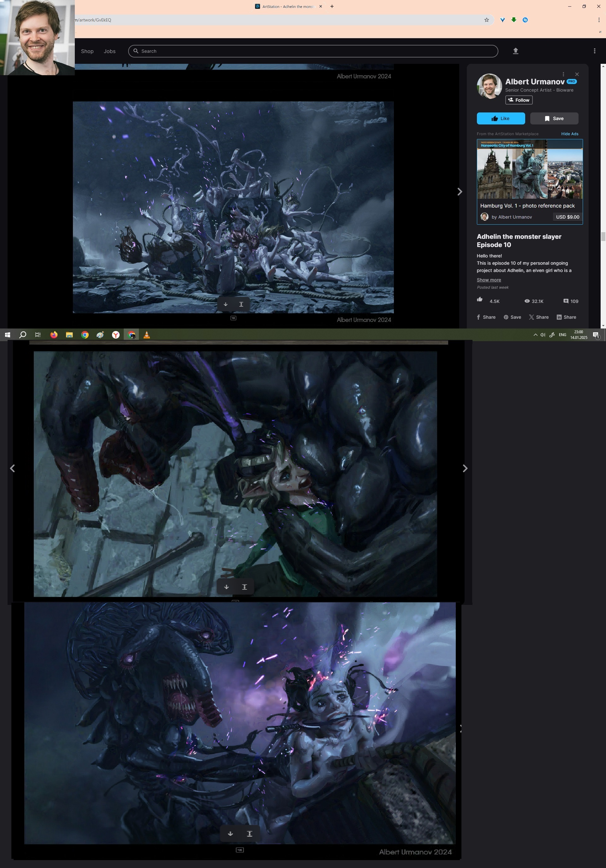Save the artwork with the bookmark Save button
Viewport: 606px width, 868px height.
(x=554, y=118)
